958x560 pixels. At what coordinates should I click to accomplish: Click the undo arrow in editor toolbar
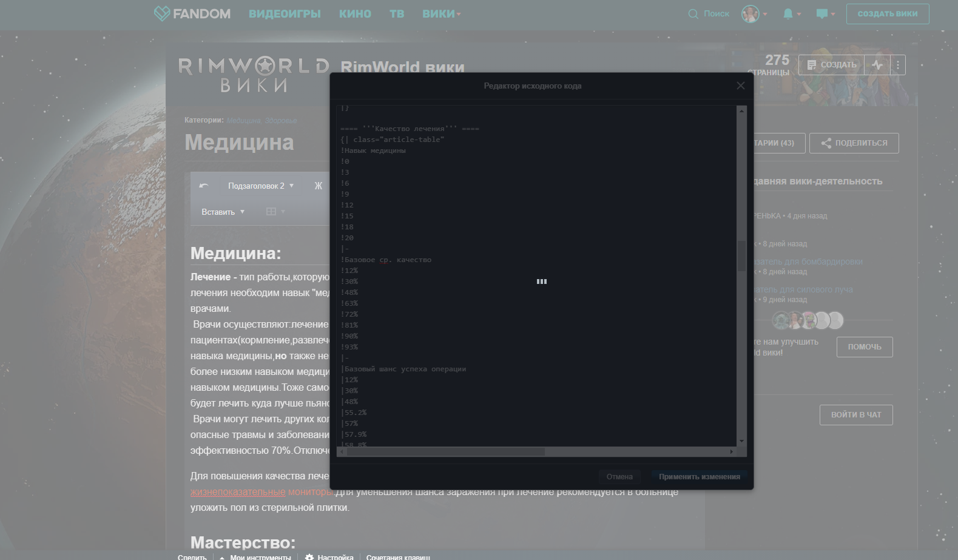click(x=204, y=186)
